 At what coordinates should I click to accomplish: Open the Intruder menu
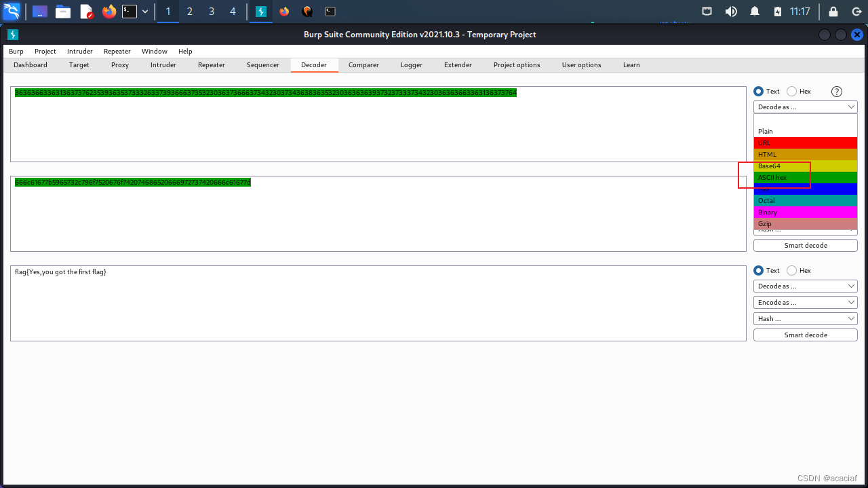point(80,52)
